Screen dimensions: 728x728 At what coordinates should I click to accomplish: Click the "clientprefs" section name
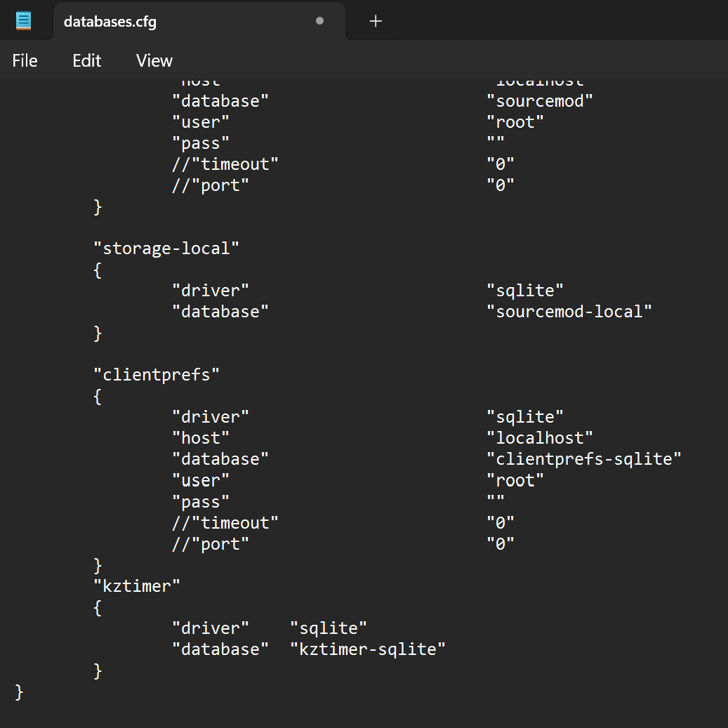[156, 374]
